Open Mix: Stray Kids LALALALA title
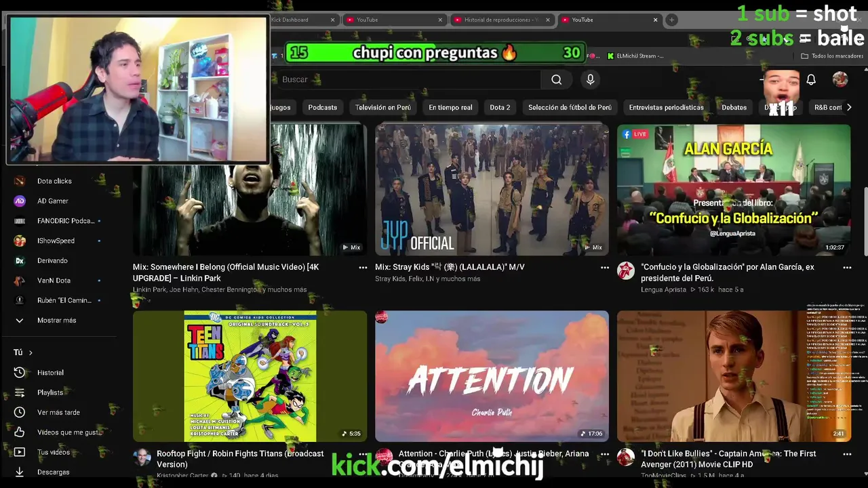The height and width of the screenshot is (488, 868). point(450,267)
